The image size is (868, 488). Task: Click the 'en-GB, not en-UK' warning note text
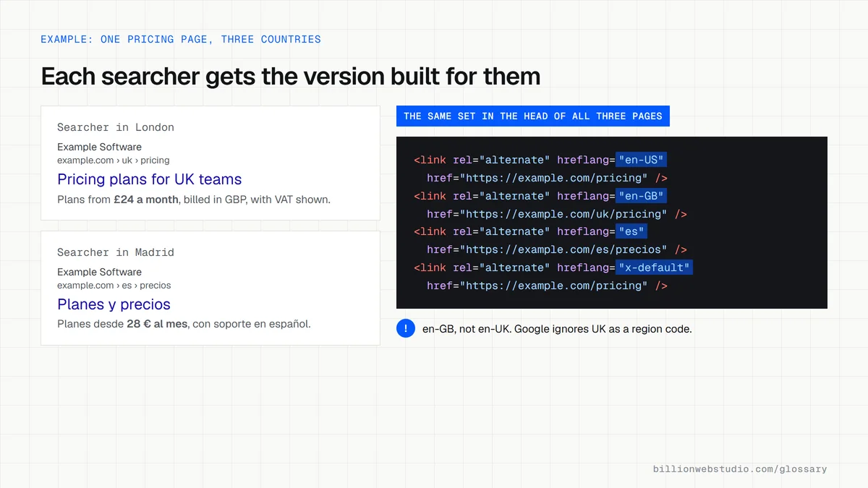(x=557, y=329)
